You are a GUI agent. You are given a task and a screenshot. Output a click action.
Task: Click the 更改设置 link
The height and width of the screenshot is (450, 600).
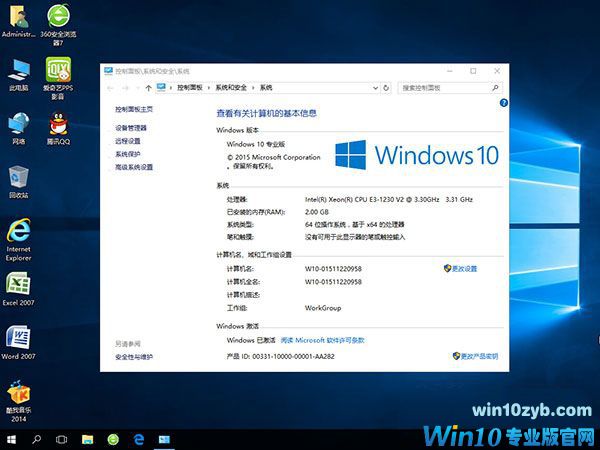coord(464,269)
